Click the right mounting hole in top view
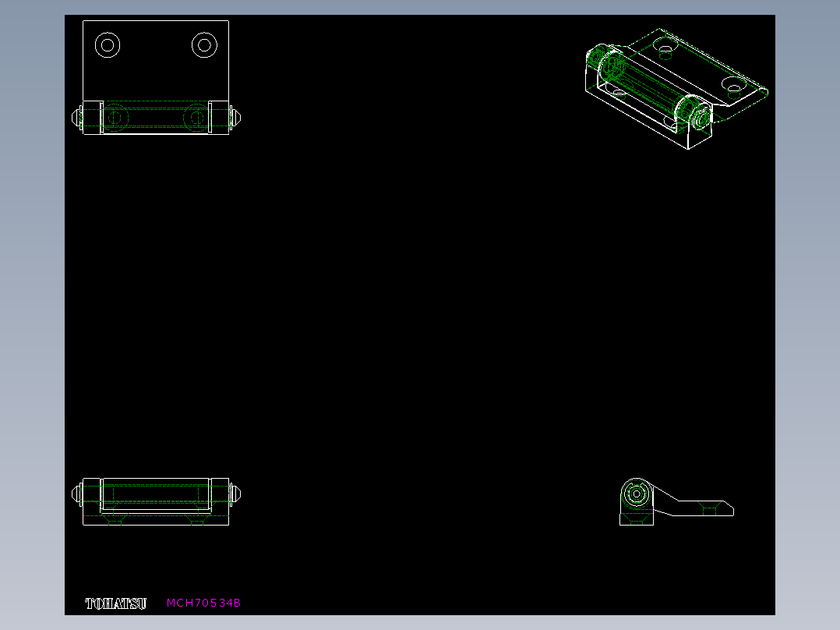This screenshot has height=630, width=840. coord(204,45)
